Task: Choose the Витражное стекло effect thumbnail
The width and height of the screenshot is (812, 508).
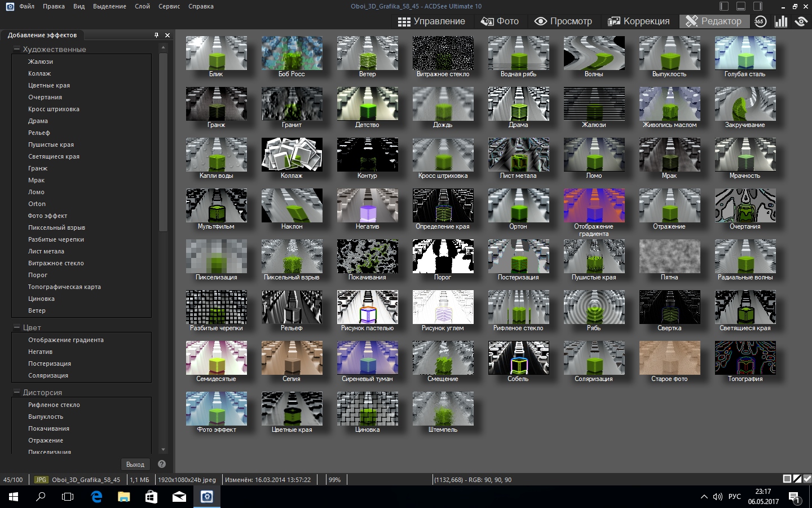Action: 443,53
